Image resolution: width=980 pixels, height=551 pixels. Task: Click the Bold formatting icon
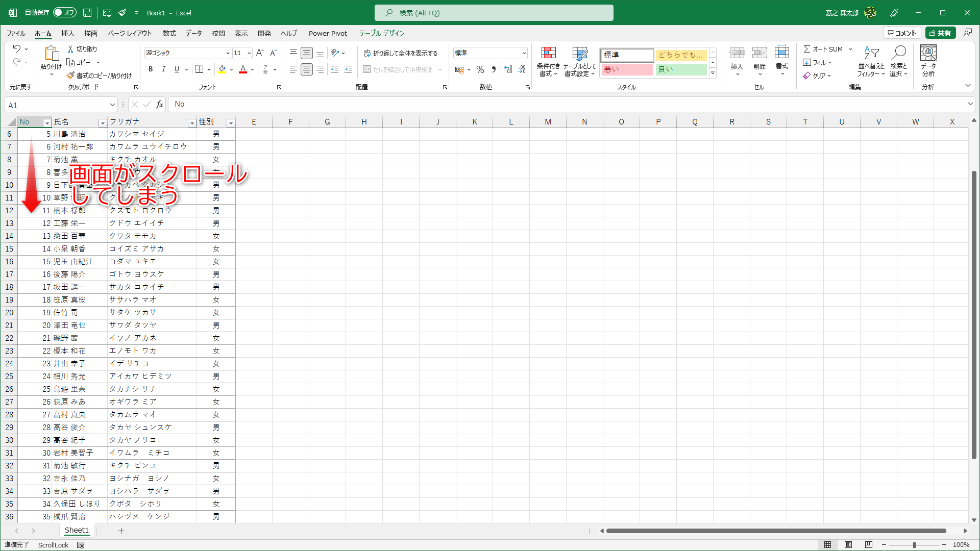pos(151,69)
